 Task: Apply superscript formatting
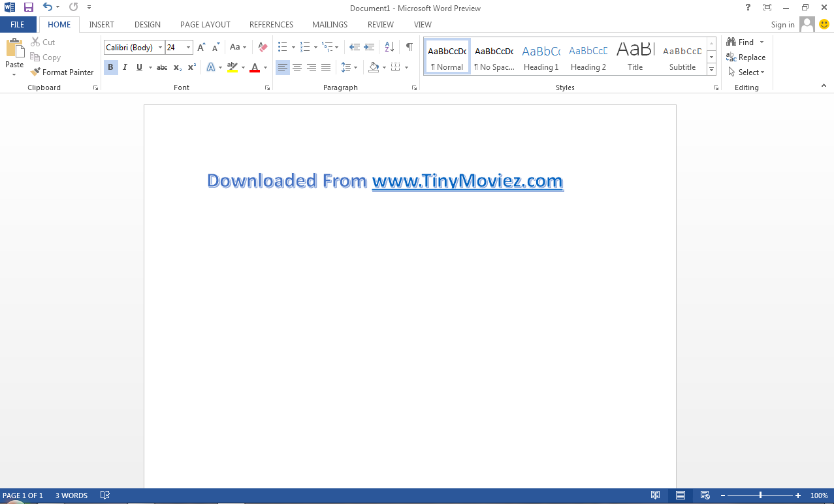coord(192,67)
